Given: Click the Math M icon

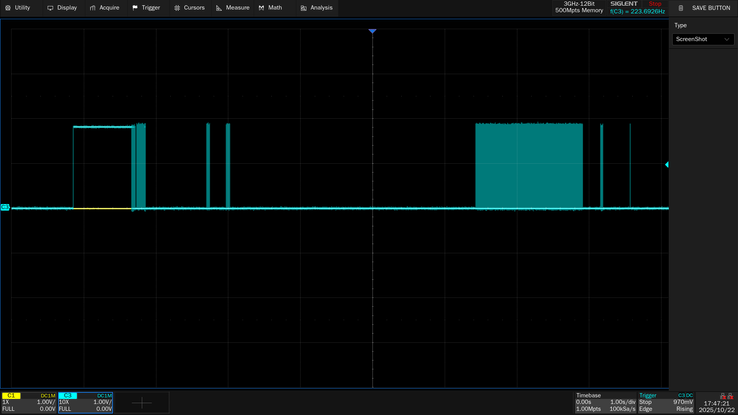Looking at the screenshot, I should coord(261,8).
